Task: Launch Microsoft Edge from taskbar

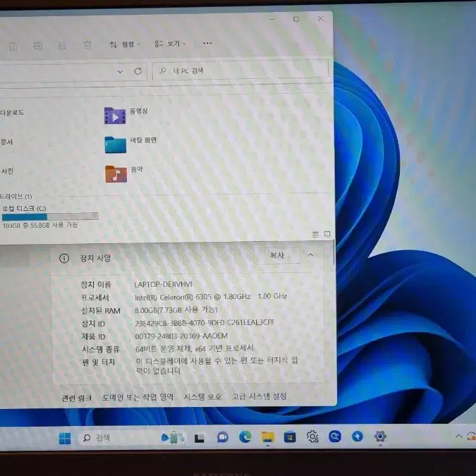Action: click(x=245, y=437)
